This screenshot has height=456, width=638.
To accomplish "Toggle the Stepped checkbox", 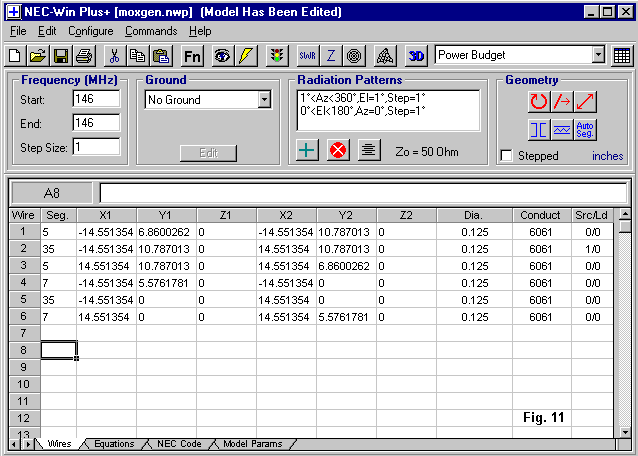I will coord(507,156).
